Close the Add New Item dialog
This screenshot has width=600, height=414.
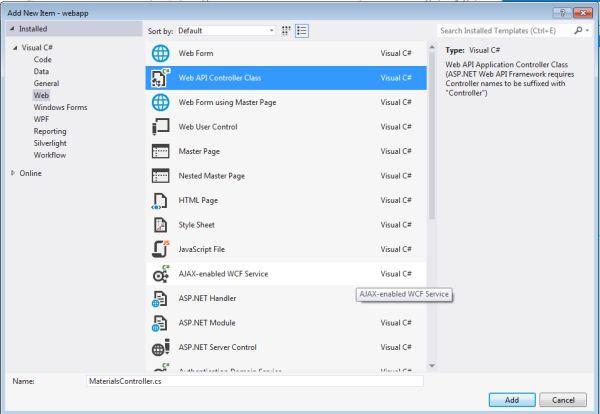point(583,13)
